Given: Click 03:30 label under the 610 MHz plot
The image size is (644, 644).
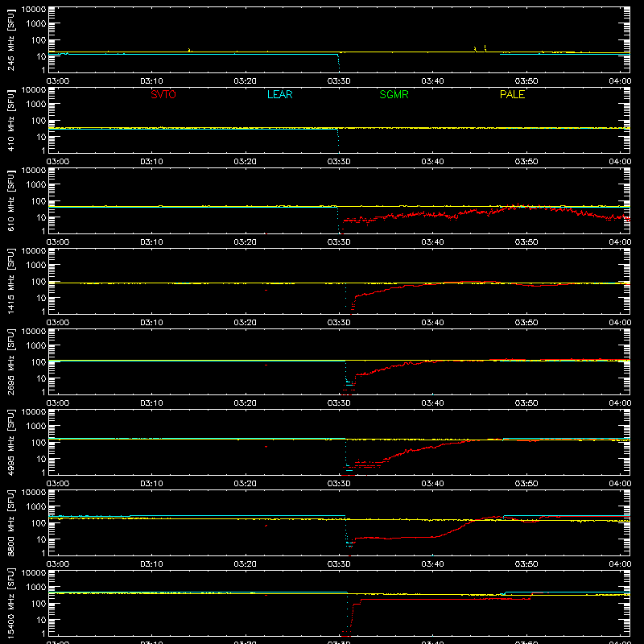Looking at the screenshot, I should coord(339,242).
